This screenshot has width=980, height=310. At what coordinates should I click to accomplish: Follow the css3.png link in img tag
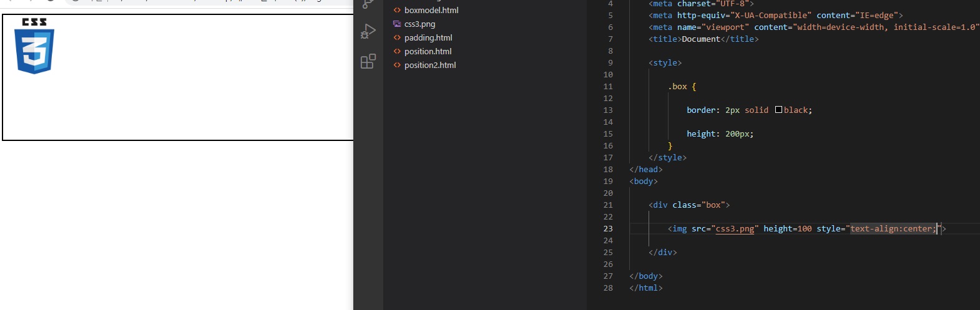click(x=735, y=229)
